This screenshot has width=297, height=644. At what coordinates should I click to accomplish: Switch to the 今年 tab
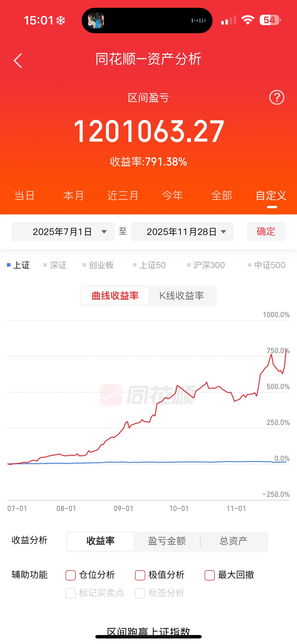click(172, 196)
